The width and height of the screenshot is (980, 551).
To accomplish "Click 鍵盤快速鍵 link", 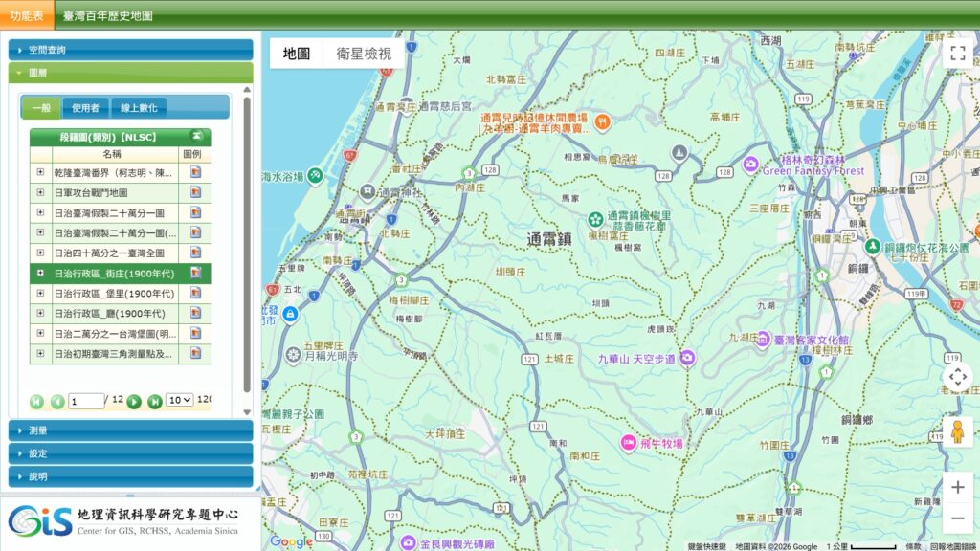I will click(x=706, y=546).
